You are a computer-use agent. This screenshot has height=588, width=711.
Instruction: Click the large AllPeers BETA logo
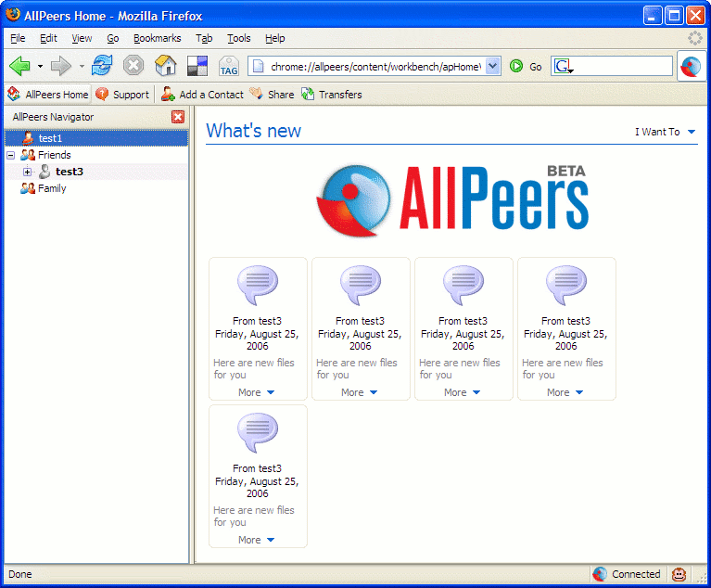pos(452,199)
